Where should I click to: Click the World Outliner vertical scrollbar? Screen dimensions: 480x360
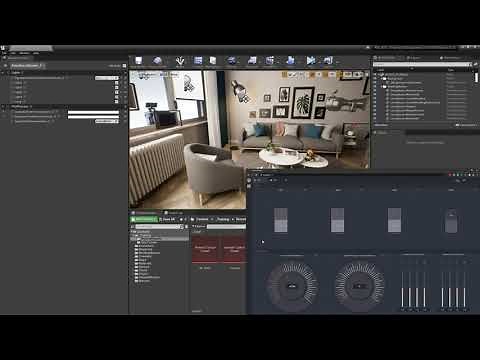(477, 77)
